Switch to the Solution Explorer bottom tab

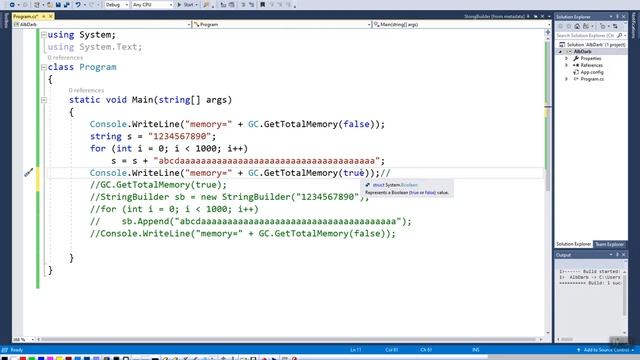(573, 244)
